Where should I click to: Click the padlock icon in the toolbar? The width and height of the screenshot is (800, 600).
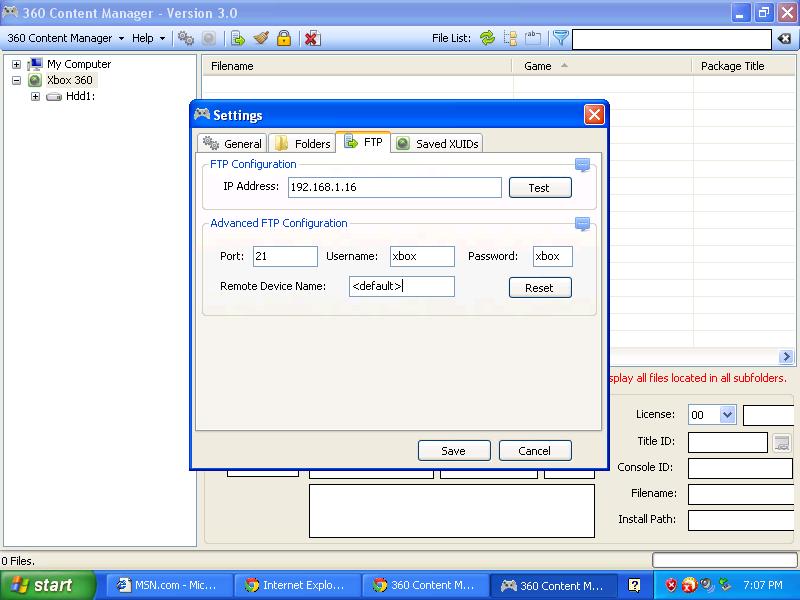click(284, 38)
